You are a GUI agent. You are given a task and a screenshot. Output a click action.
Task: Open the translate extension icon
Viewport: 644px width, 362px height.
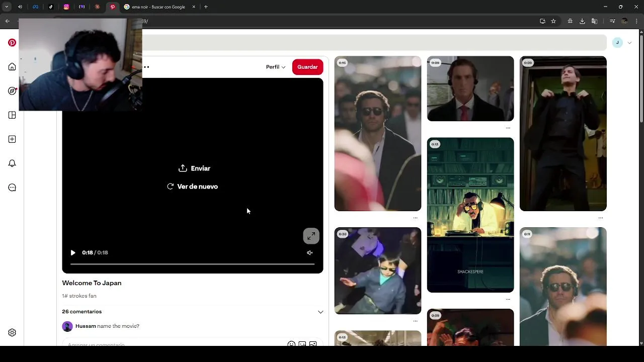coord(594,21)
